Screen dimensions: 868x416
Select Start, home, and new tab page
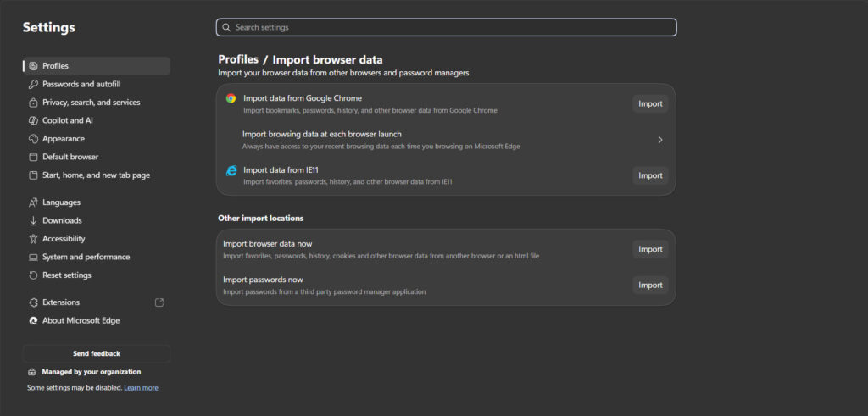[97, 175]
